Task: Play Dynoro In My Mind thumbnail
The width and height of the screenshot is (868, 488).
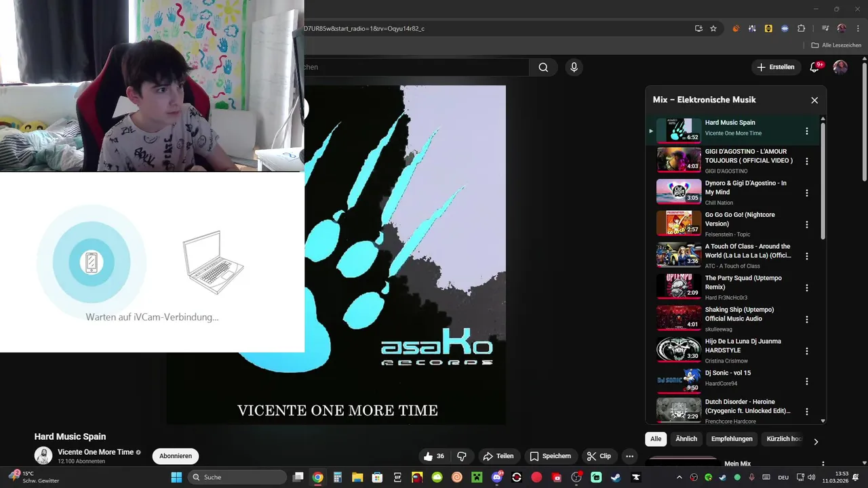Action: click(679, 192)
